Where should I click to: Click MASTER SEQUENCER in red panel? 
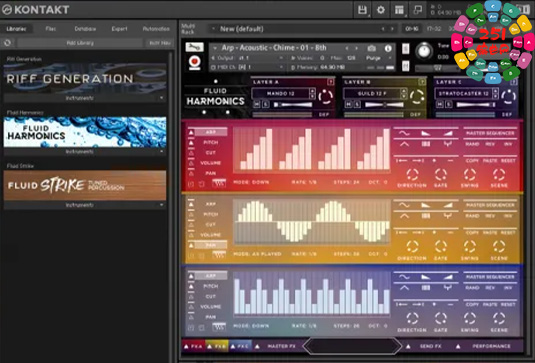point(490,133)
